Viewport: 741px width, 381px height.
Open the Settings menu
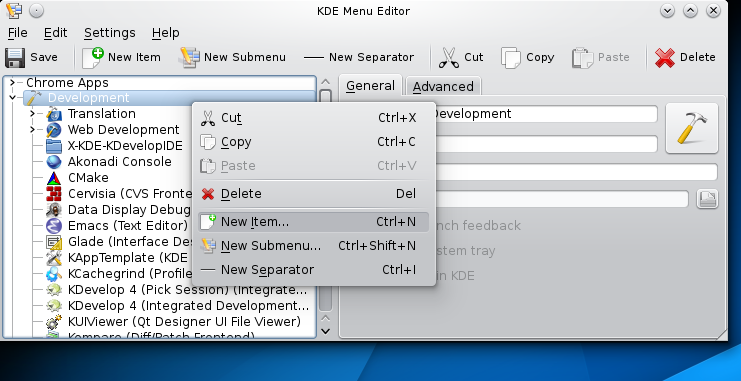[110, 33]
